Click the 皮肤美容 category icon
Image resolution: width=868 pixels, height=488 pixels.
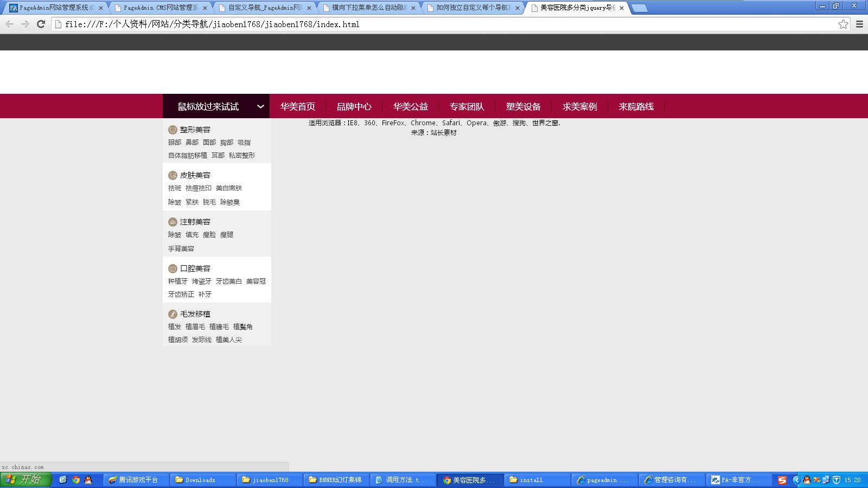coord(173,175)
